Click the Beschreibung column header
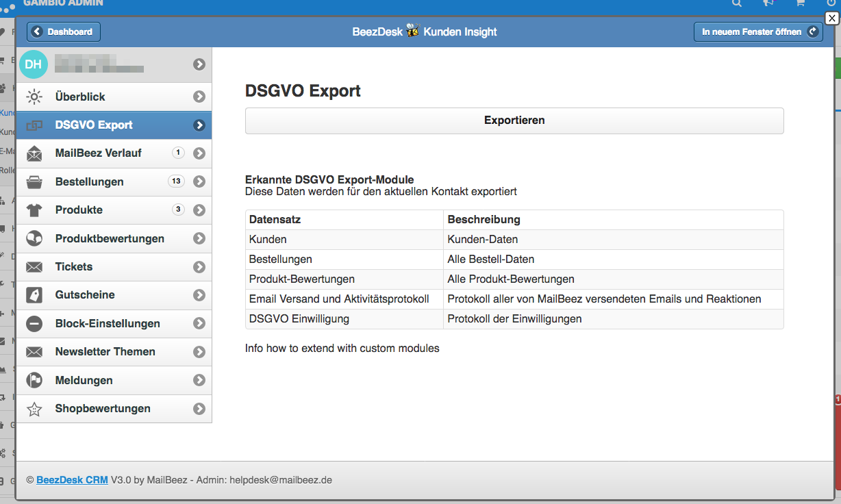841x504 pixels. coord(614,220)
